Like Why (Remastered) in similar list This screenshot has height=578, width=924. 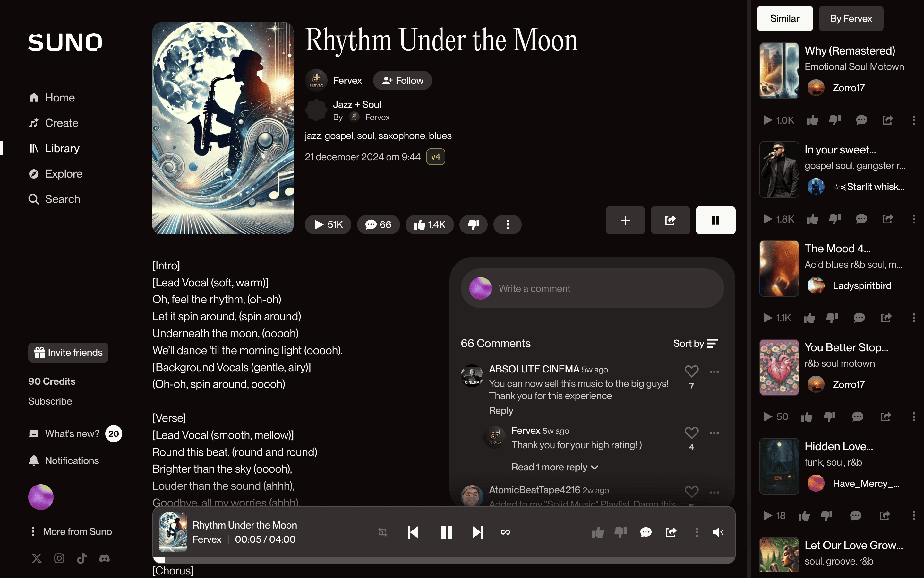click(812, 120)
